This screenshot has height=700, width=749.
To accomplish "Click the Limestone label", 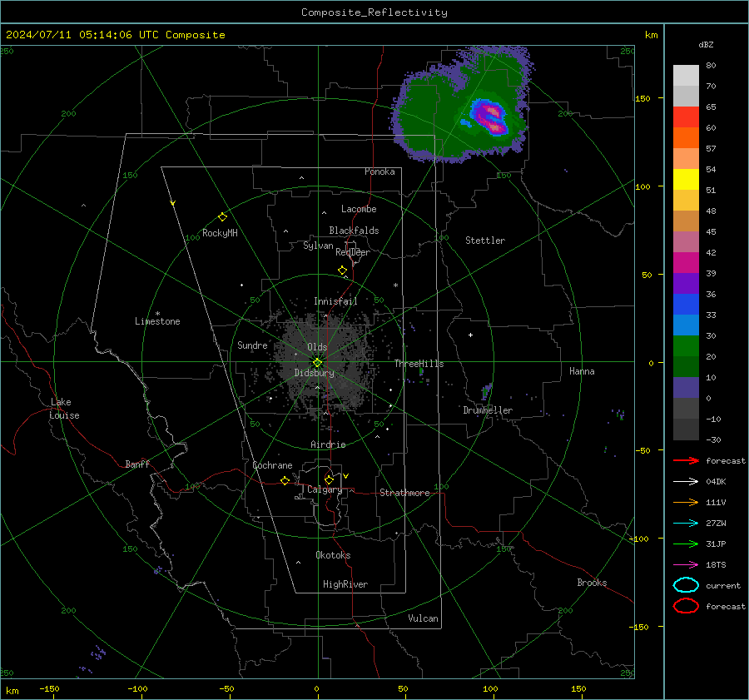I will pos(157,321).
